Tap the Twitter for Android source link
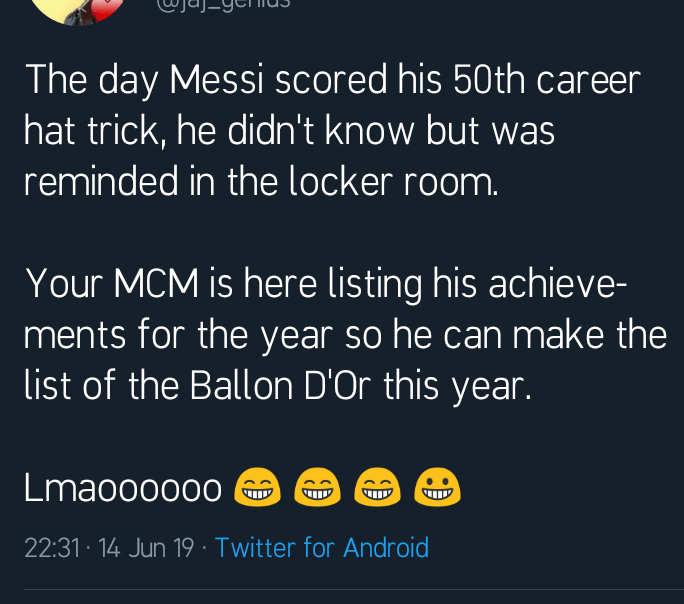 click(x=321, y=548)
